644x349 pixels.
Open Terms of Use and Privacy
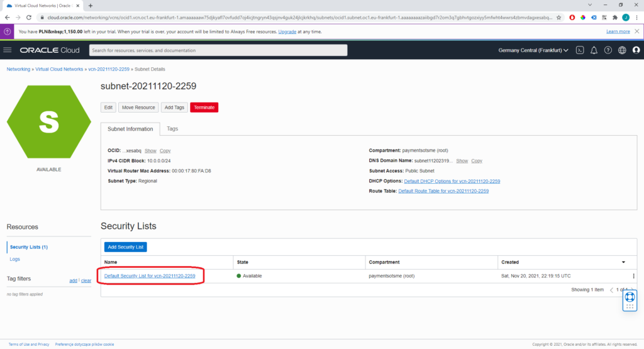point(29,345)
